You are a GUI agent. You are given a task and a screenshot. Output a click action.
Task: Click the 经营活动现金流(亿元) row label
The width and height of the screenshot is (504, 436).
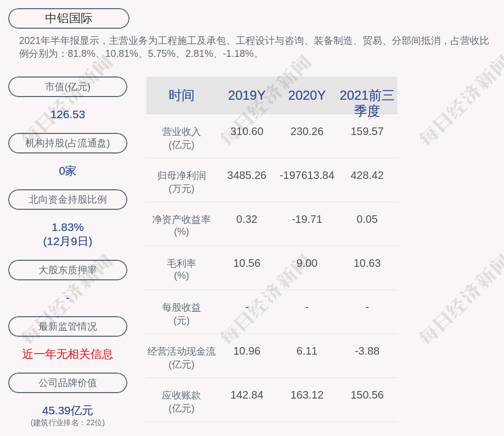click(x=182, y=358)
